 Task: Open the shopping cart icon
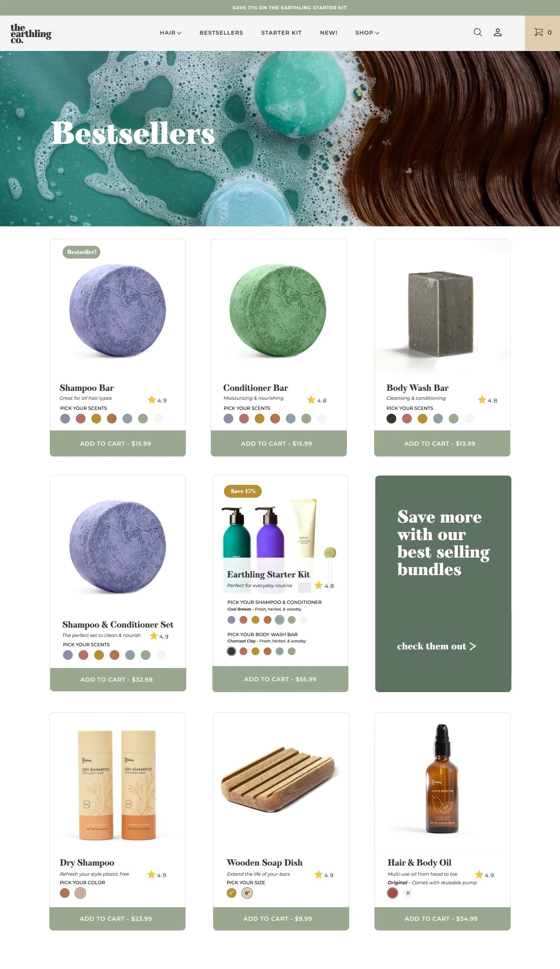point(542,33)
